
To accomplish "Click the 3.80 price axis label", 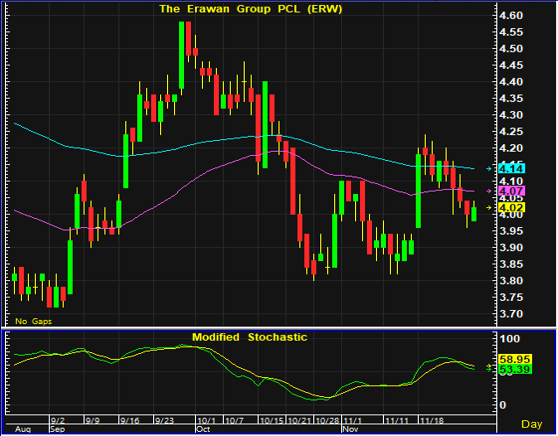I will click(511, 281).
